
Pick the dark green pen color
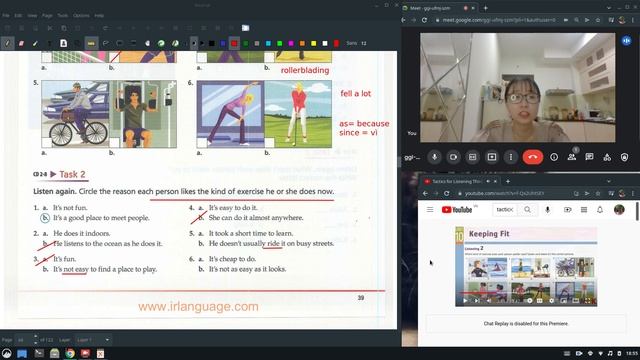click(x=245, y=43)
